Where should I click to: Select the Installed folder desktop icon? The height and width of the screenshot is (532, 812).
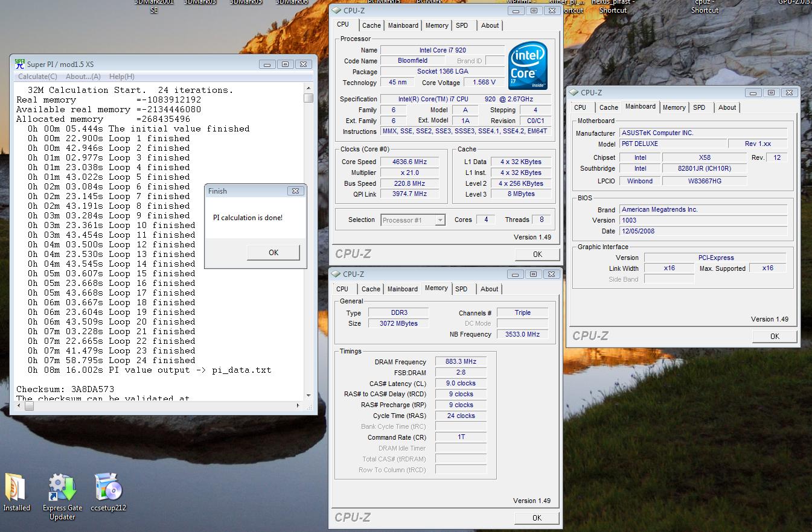[x=16, y=493]
